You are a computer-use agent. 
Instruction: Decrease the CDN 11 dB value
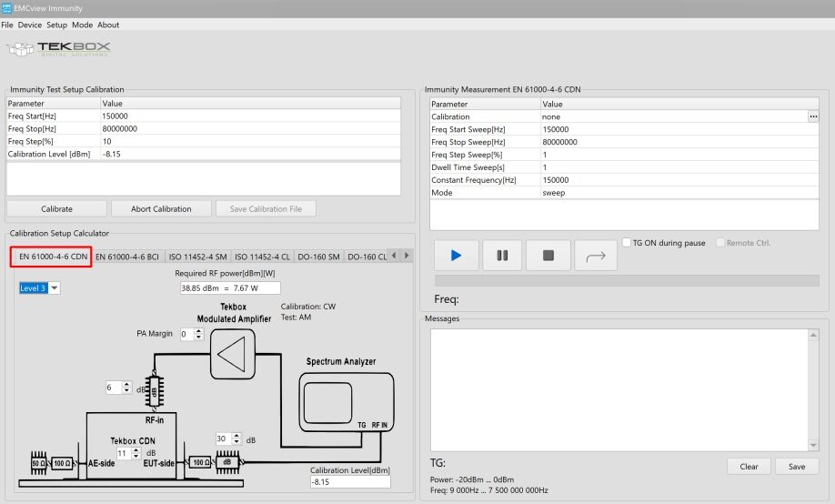pyautogui.click(x=136, y=456)
